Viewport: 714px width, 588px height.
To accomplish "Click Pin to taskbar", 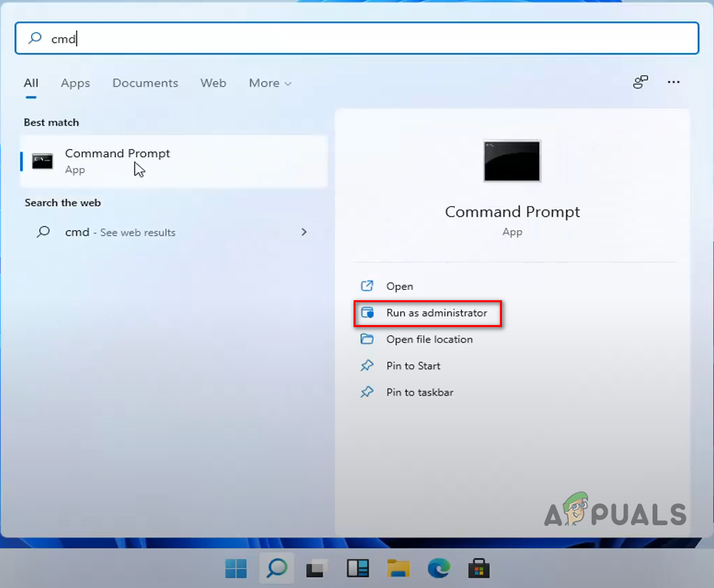I will tap(419, 392).
